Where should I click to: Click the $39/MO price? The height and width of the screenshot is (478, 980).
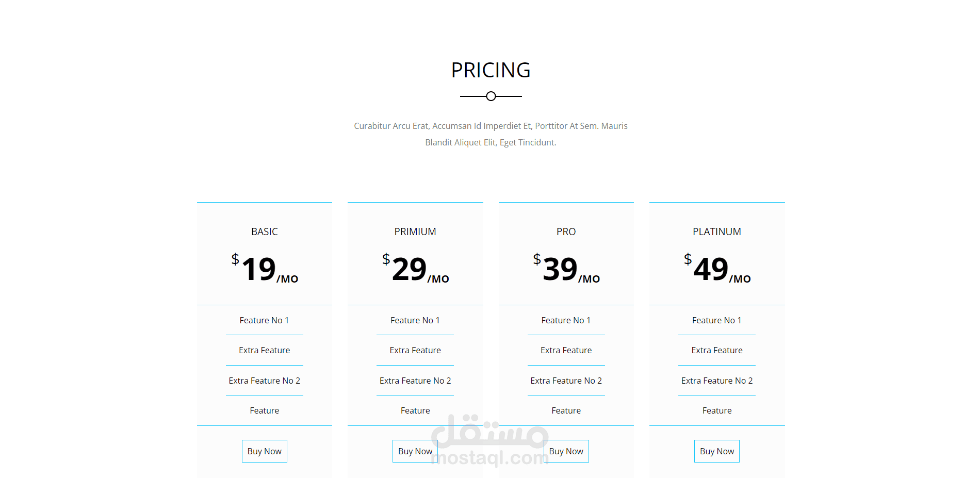(x=566, y=269)
